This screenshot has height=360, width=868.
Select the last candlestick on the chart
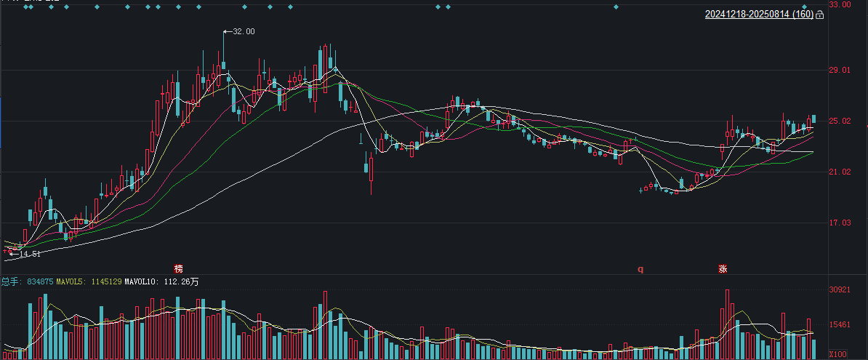(813, 119)
